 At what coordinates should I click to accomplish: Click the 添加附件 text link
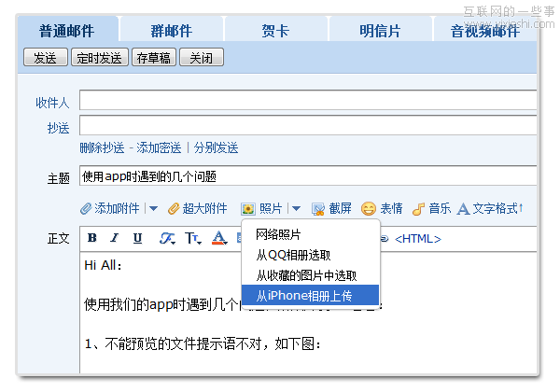click(117, 208)
